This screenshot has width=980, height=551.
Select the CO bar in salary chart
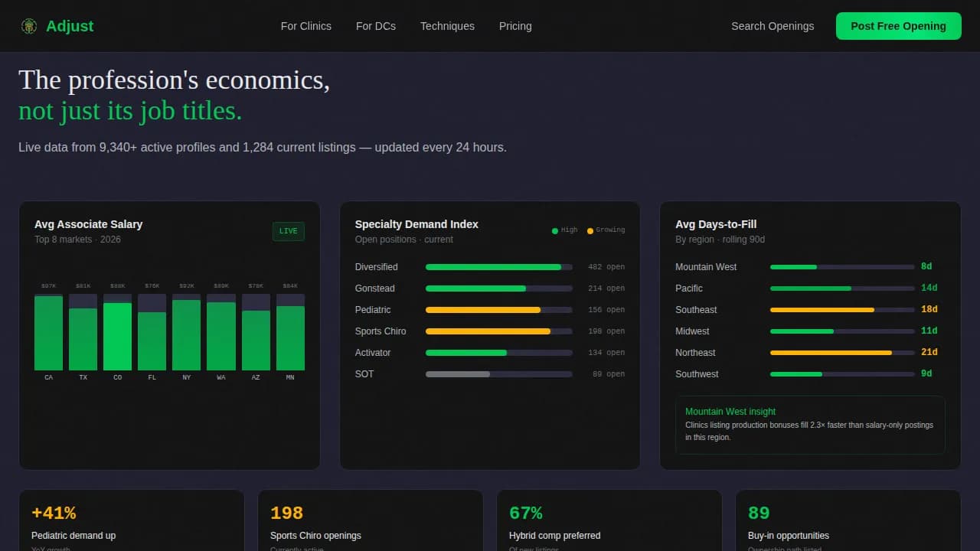[117, 336]
